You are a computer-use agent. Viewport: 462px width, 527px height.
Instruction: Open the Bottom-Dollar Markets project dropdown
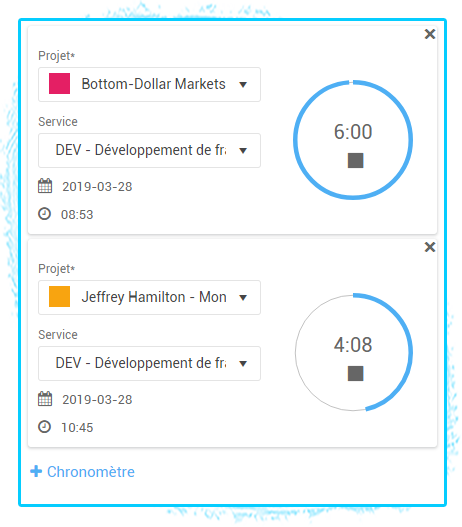pos(149,84)
